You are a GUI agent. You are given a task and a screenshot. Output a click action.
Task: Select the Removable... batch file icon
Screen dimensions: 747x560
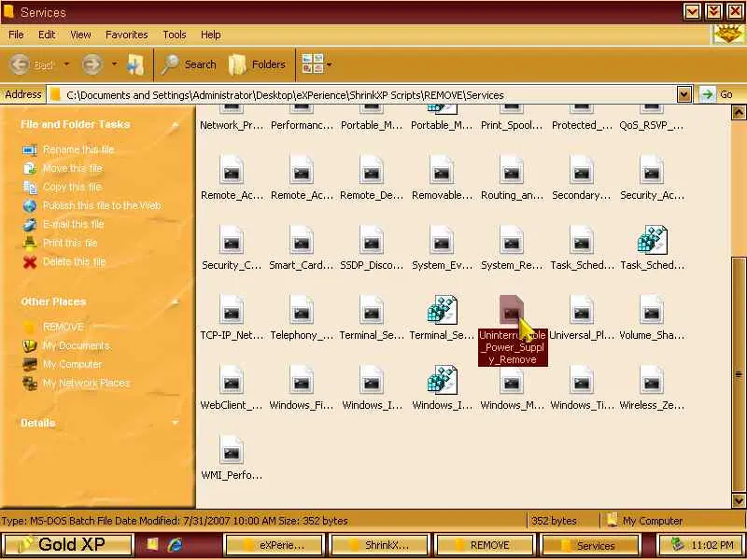pyautogui.click(x=442, y=170)
